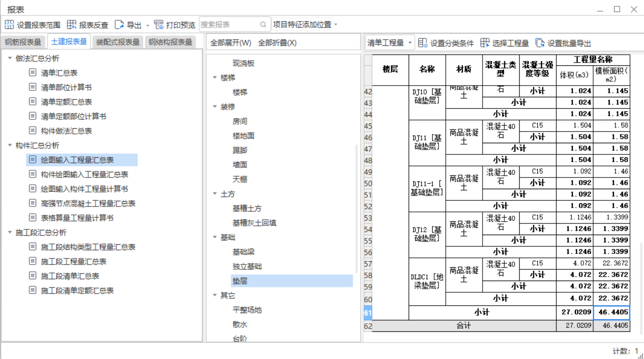644x359 pixels.
Task: Switch to the 钢结构报表量 tab
Action: coord(170,42)
